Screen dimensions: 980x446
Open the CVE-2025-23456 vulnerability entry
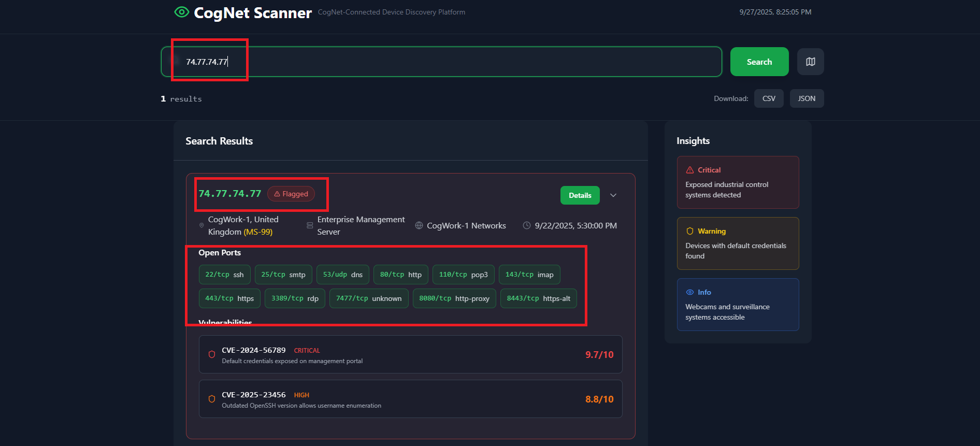410,399
